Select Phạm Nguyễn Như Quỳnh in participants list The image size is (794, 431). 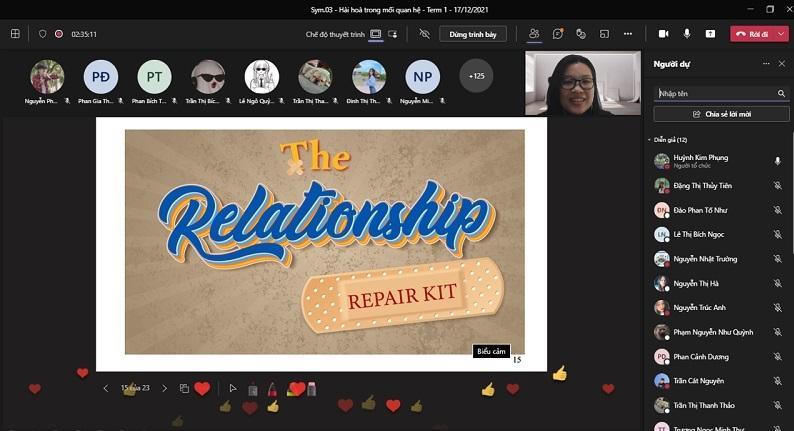(x=713, y=332)
